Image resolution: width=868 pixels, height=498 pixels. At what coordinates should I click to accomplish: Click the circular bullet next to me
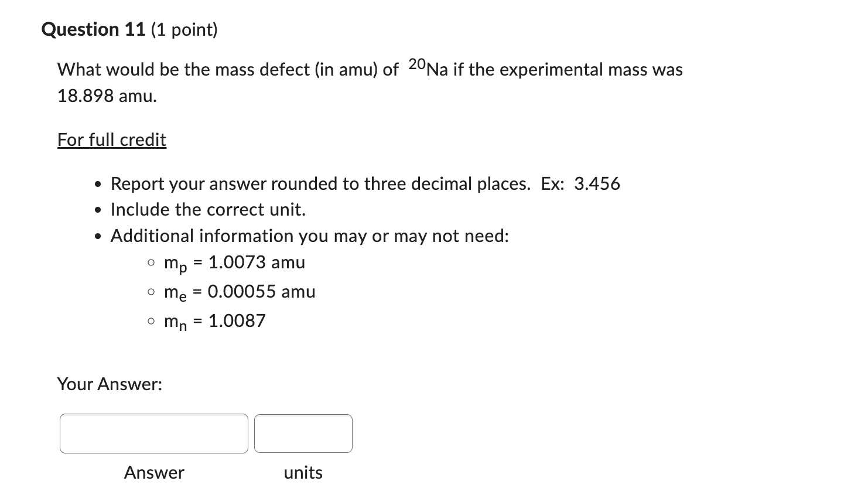[x=151, y=291]
